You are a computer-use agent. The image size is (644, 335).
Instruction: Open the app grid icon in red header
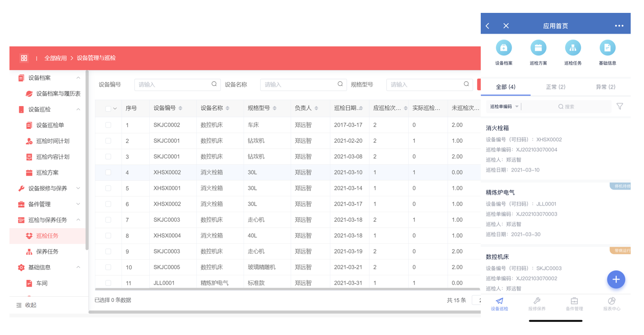pyautogui.click(x=24, y=58)
